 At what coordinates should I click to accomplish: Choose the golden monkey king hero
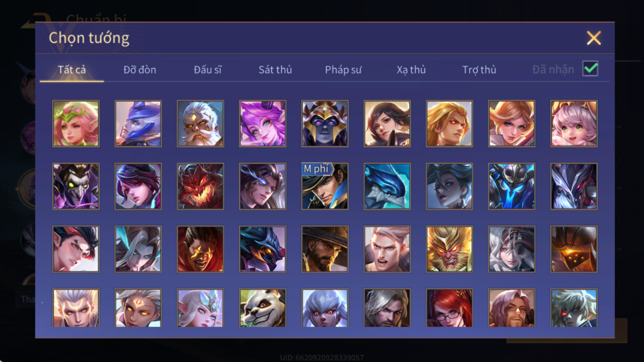tap(449, 249)
